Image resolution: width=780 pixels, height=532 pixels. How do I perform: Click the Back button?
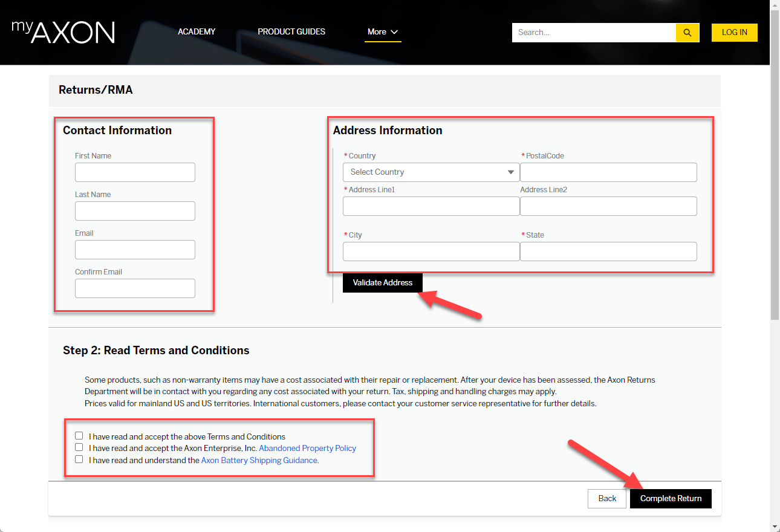click(606, 498)
